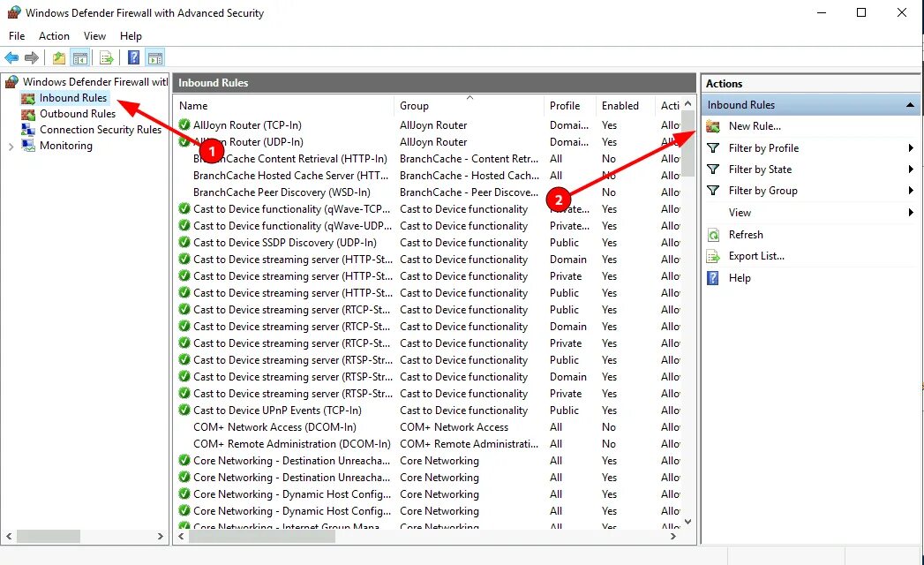Click the Filter by Group funnel icon

(713, 191)
